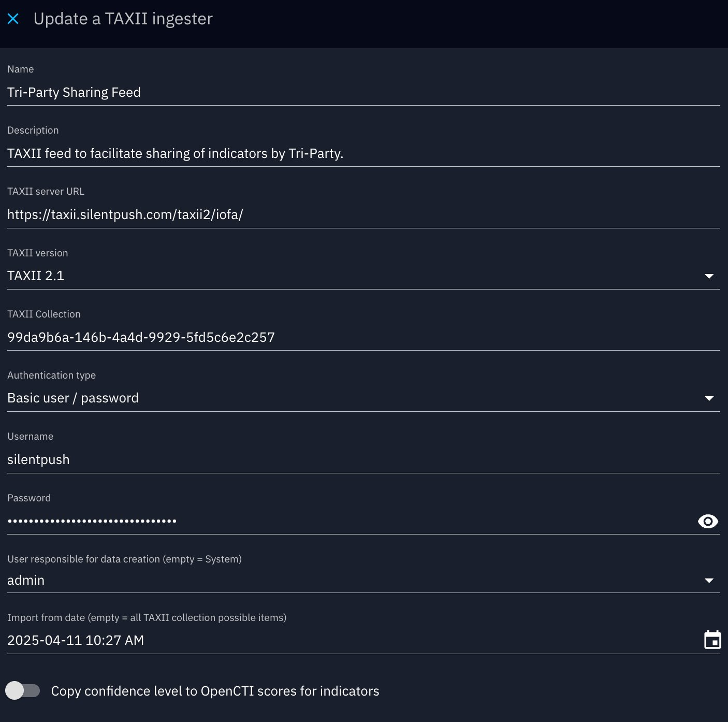Image resolution: width=728 pixels, height=722 pixels.
Task: Click the Copy confidence level label text
Action: pos(215,691)
